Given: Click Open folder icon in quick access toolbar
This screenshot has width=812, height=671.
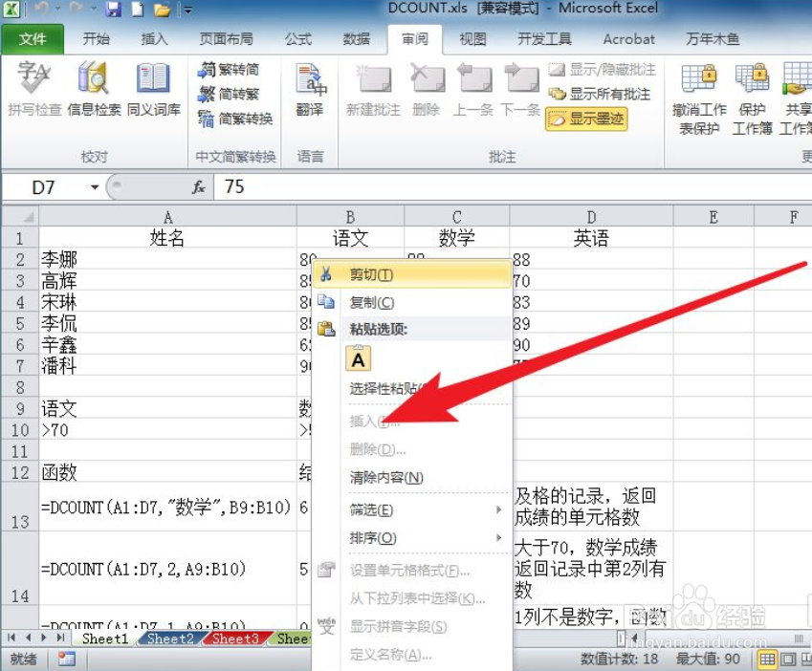Looking at the screenshot, I should (x=162, y=10).
